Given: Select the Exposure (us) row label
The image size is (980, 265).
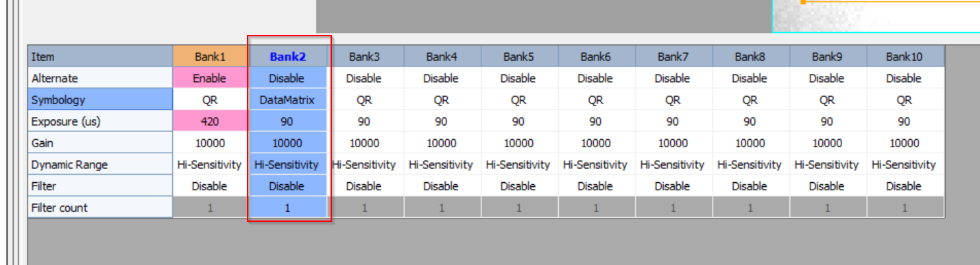Looking at the screenshot, I should click(x=100, y=121).
